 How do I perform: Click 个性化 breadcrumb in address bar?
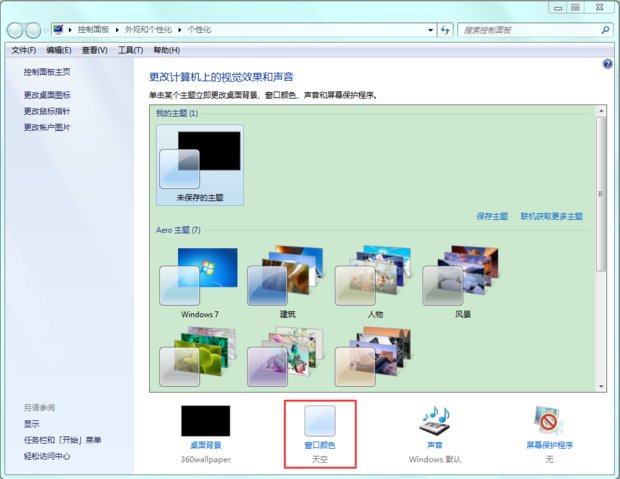(199, 30)
